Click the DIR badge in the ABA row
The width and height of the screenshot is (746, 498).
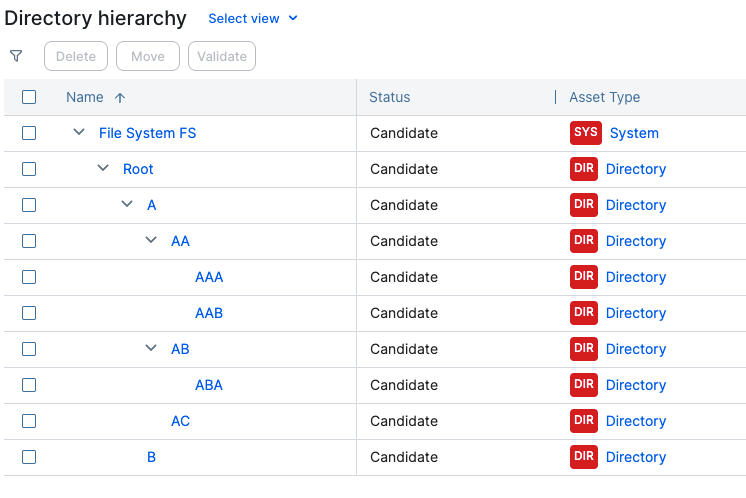584,385
